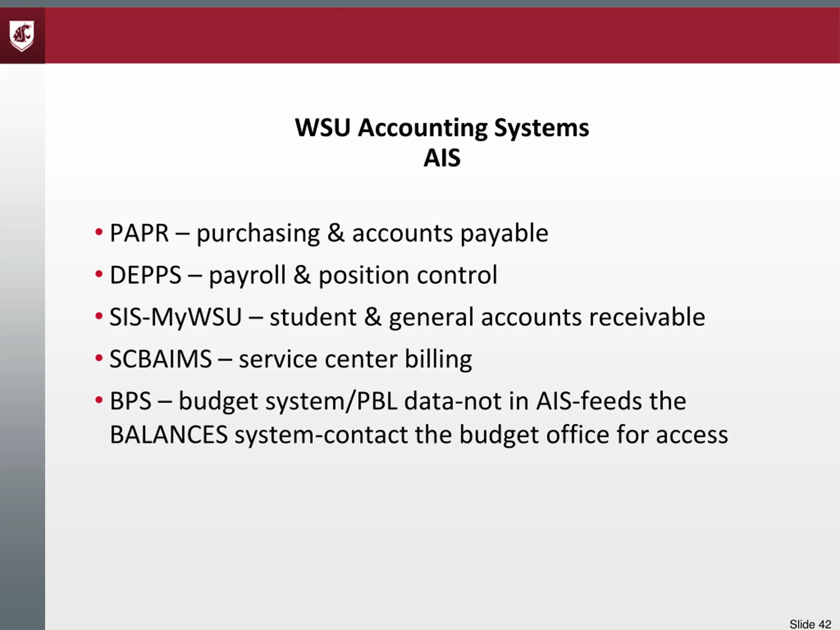Click the 'purchasing & accounts payable' text

tap(372, 233)
